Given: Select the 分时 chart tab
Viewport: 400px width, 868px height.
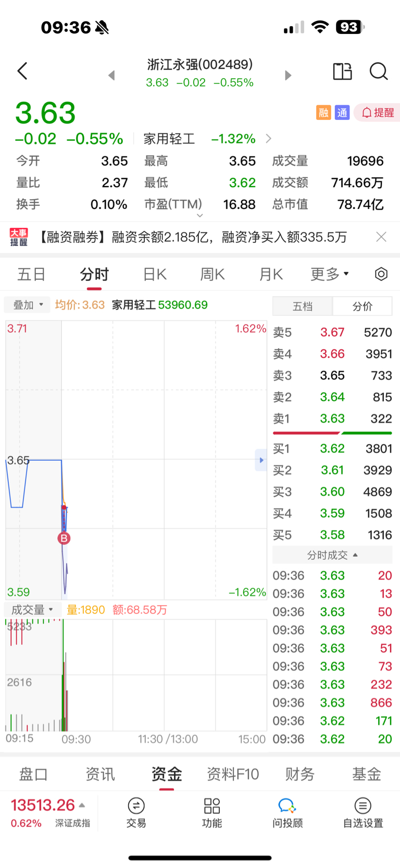Looking at the screenshot, I should [x=94, y=274].
